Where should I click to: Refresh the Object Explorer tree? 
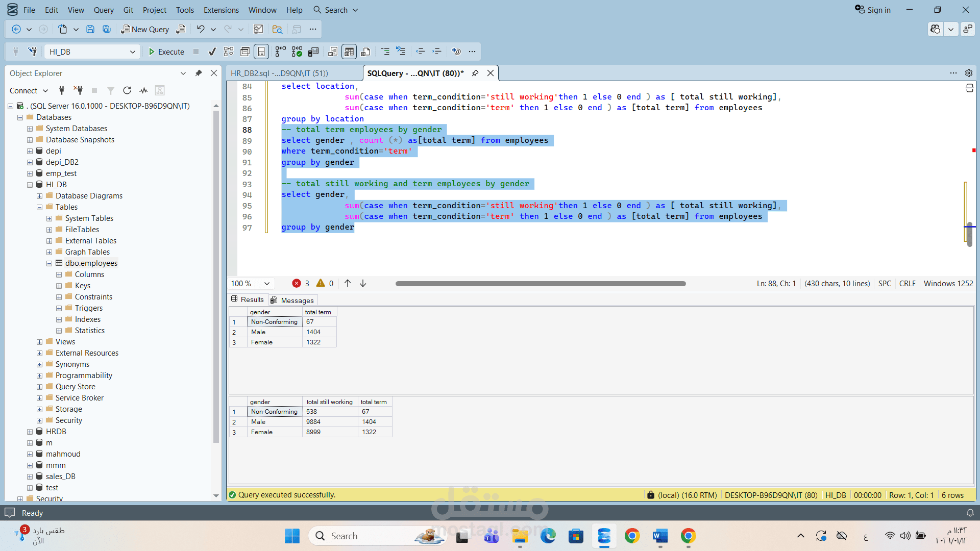point(127,90)
